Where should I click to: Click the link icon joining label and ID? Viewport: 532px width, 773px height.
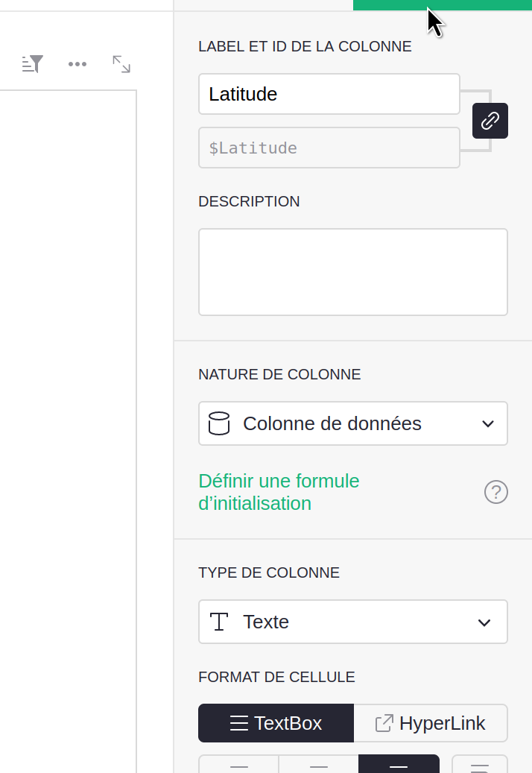click(x=490, y=121)
